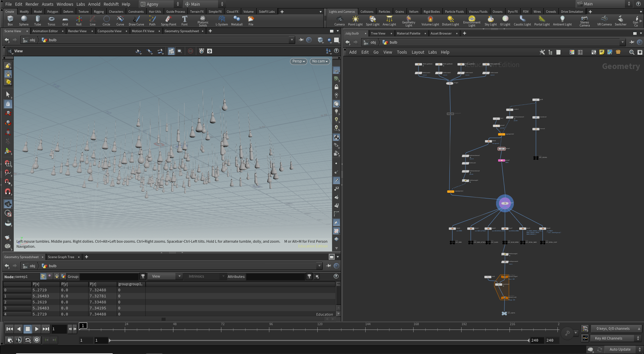Toggle the points attribute class button
The height and width of the screenshot is (354, 644).
coord(43,276)
